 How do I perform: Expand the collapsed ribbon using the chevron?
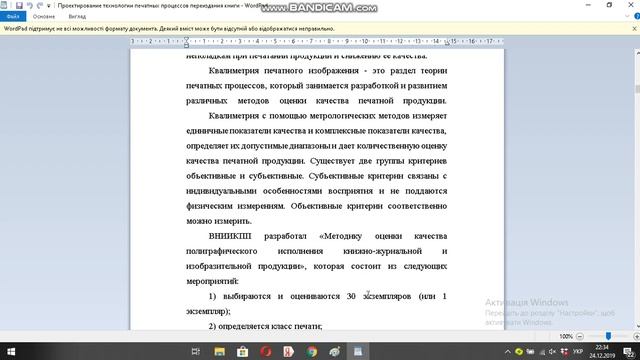(627, 16)
